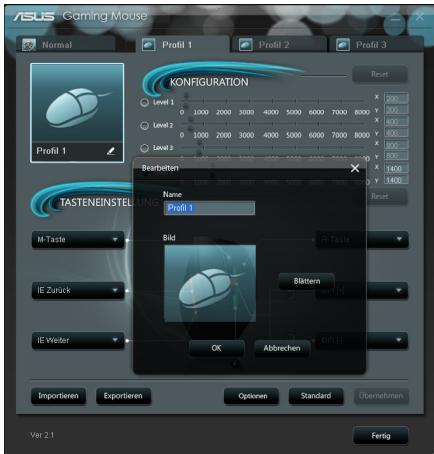Switch to the Profil 2 tab
Image resolution: width=434 pixels, height=454 pixels.
279,45
